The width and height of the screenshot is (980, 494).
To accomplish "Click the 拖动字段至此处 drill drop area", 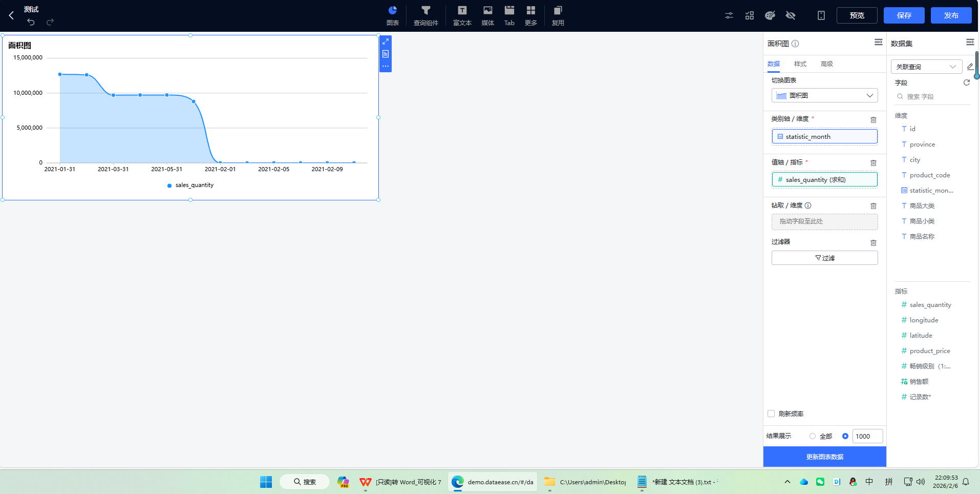I will click(x=825, y=222).
